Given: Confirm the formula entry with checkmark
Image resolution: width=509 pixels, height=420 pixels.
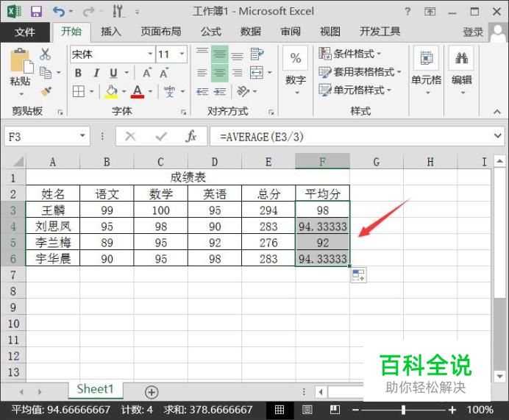Looking at the screenshot, I should click(161, 136).
